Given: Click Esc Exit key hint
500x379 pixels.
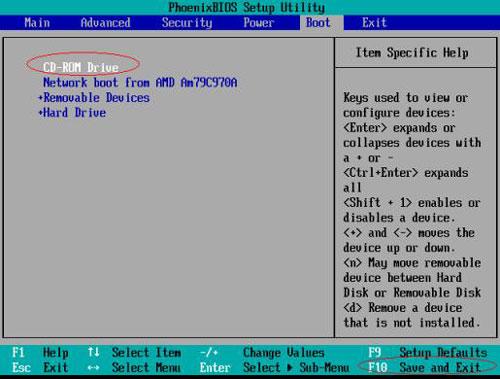Looking at the screenshot, I should (40, 368).
